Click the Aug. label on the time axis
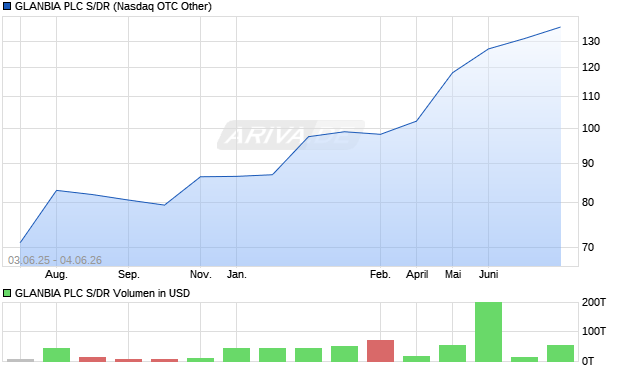 tap(56, 274)
